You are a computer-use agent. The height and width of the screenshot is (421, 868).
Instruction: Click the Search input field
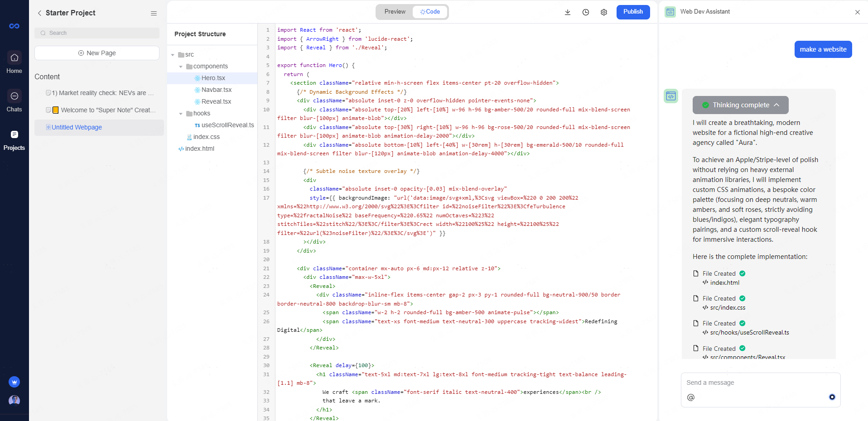[x=97, y=33]
